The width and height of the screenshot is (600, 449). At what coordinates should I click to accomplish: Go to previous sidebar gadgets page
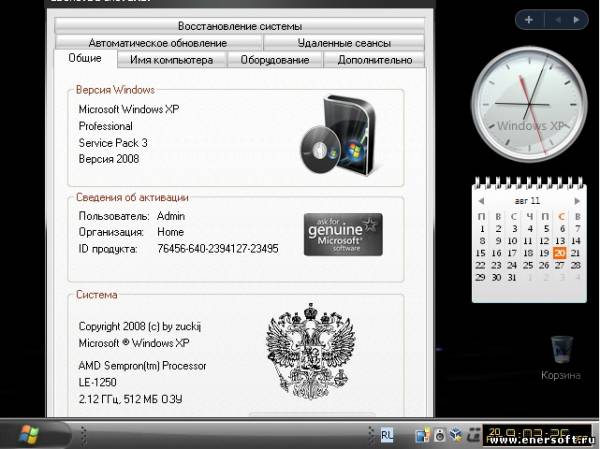557,20
